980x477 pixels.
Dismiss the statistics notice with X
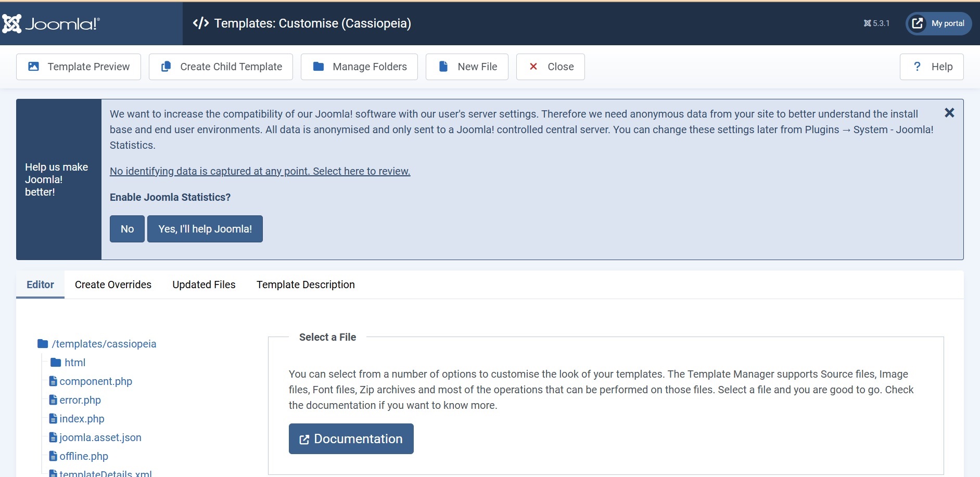click(949, 113)
